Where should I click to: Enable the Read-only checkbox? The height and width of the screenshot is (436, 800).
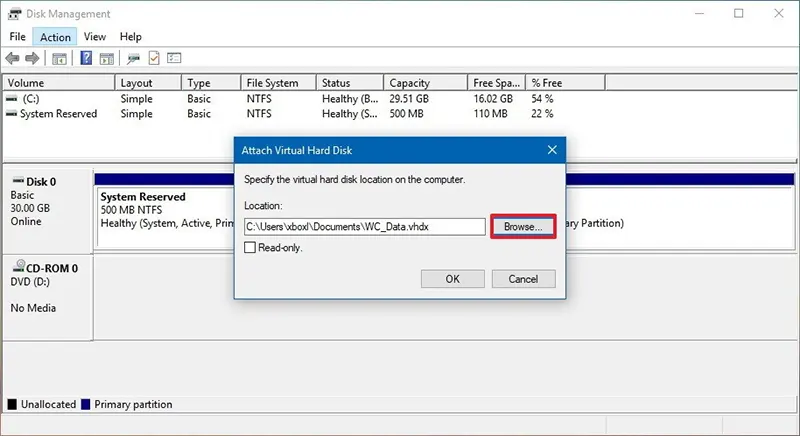(x=250, y=247)
